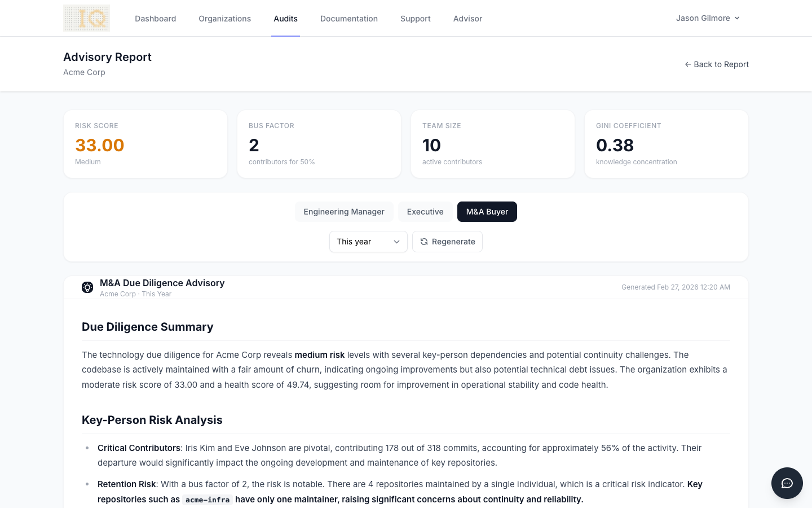Open the Support page
812x508 pixels.
tap(415, 19)
